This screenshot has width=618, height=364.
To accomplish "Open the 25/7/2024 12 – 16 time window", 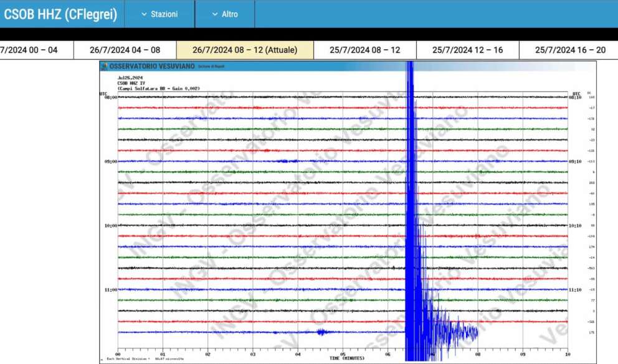I will click(x=467, y=50).
